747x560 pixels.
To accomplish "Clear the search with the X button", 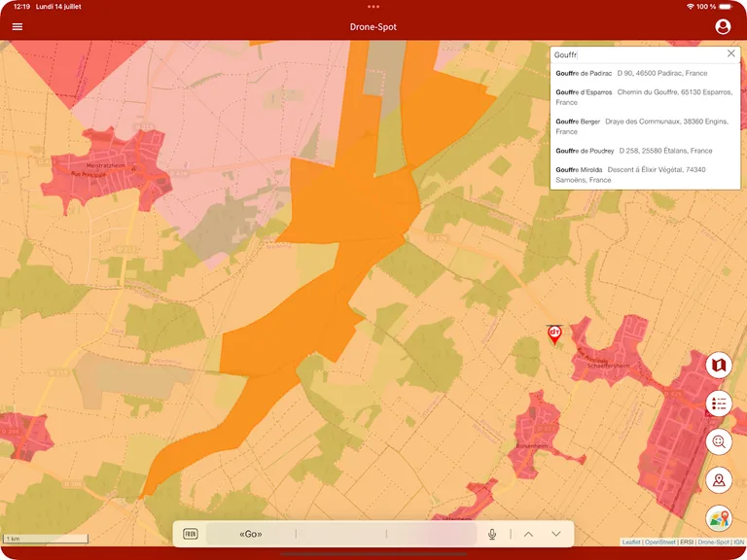I will tap(731, 53).
